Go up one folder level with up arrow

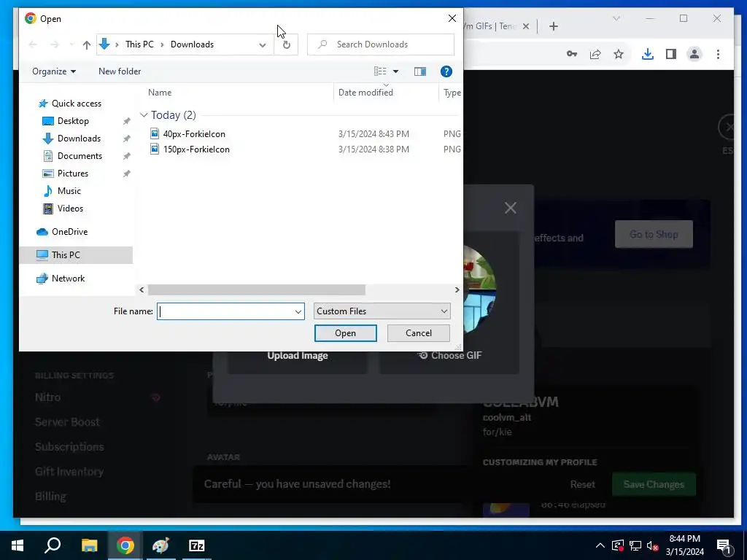click(x=86, y=44)
